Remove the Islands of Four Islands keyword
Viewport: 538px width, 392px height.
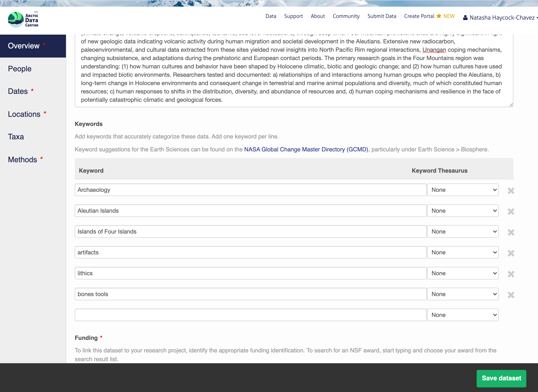511,232
